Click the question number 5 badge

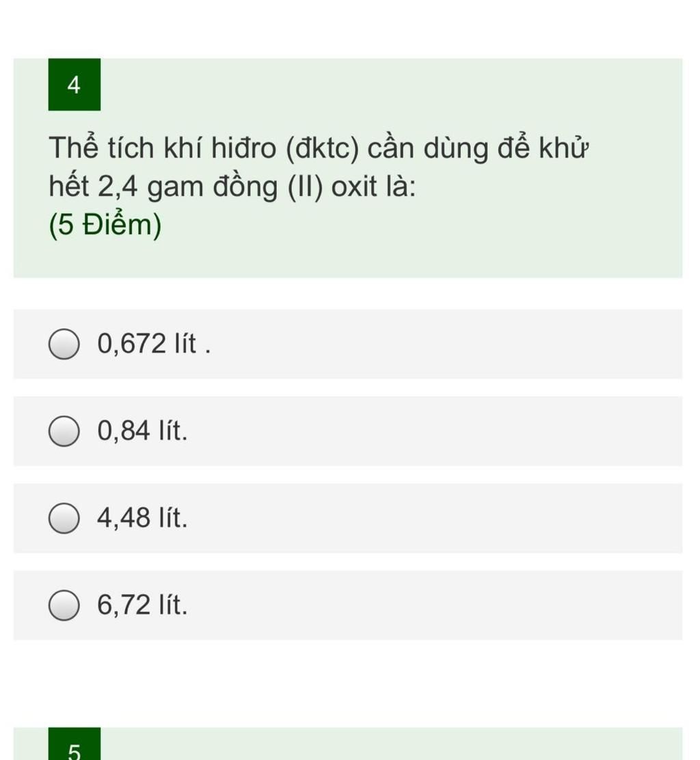tap(74, 748)
